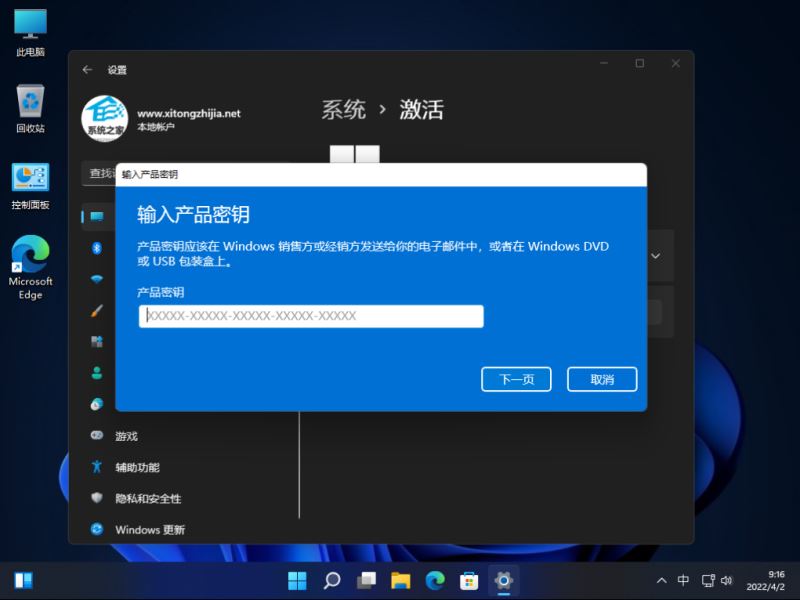
Task: Launch Microsoft Edge from the taskbar
Action: pyautogui.click(x=434, y=580)
